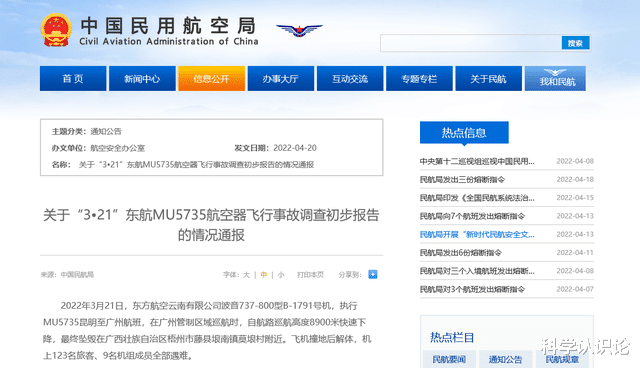Click the 搜索 search button

coord(576,43)
